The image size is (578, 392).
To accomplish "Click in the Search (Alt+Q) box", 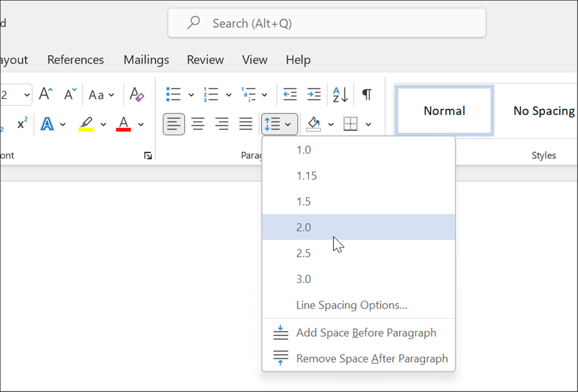I will pyautogui.click(x=327, y=23).
